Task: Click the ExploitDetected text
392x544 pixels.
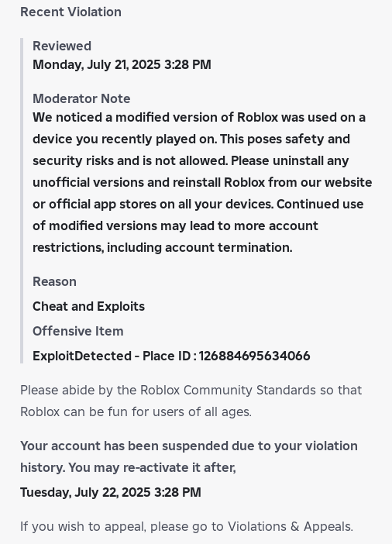Action: click(x=82, y=356)
